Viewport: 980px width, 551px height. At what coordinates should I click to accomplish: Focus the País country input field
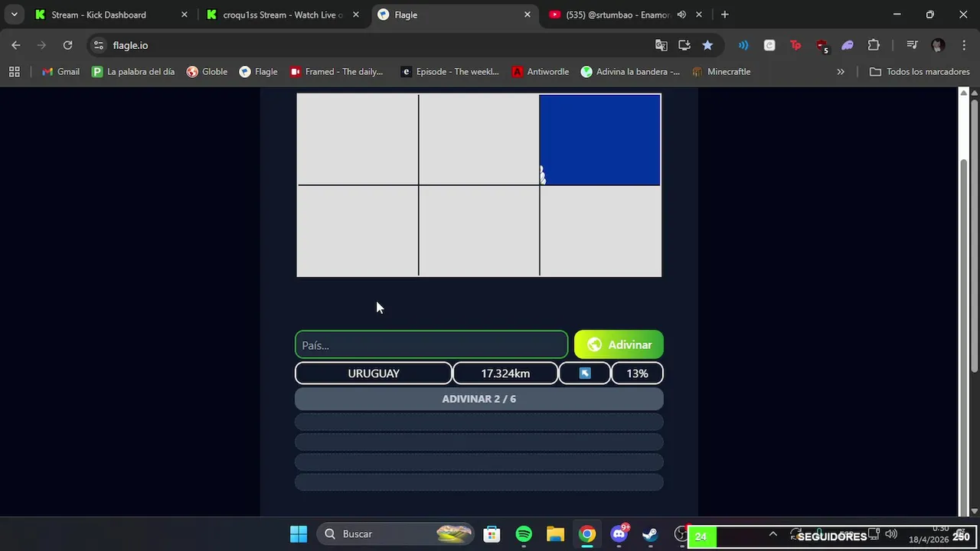[x=432, y=345]
